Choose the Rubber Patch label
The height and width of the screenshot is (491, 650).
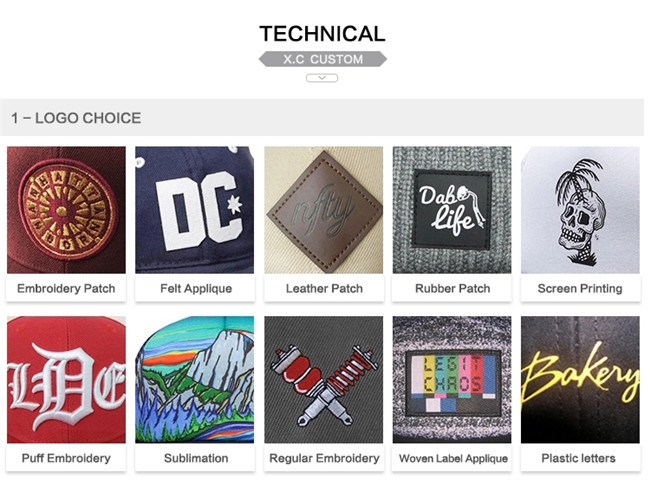(453, 289)
